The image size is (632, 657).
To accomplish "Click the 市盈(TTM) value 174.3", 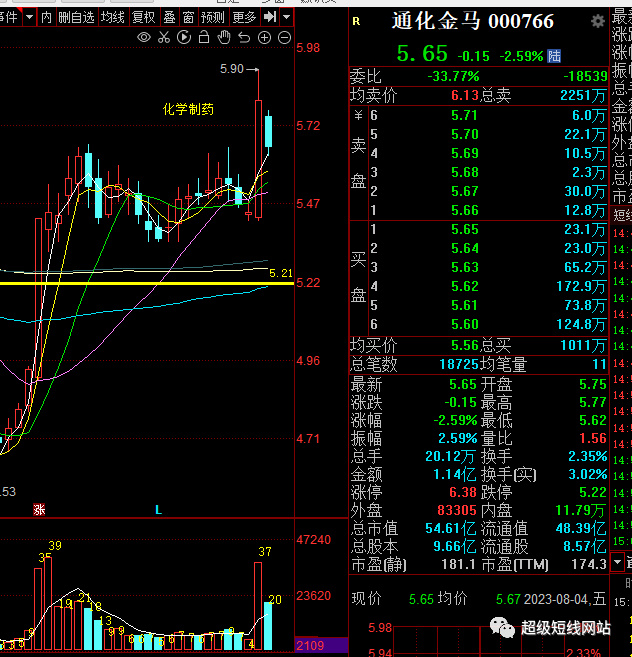I will (x=589, y=565).
